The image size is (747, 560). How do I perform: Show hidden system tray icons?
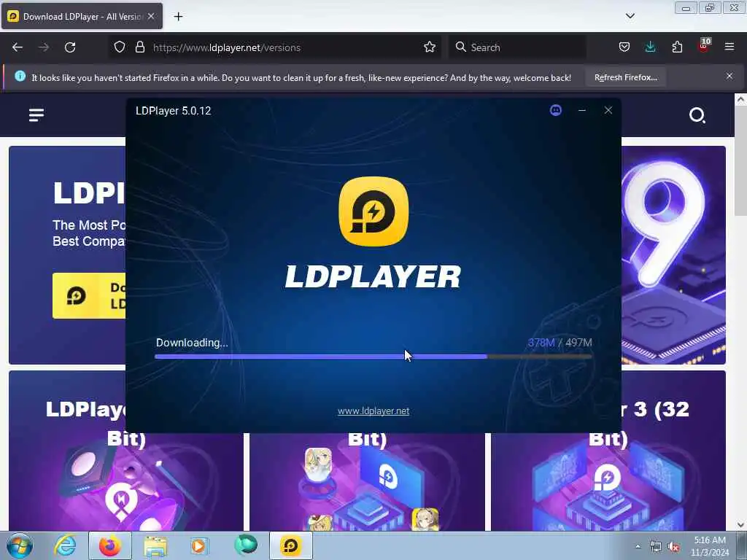[x=638, y=546]
